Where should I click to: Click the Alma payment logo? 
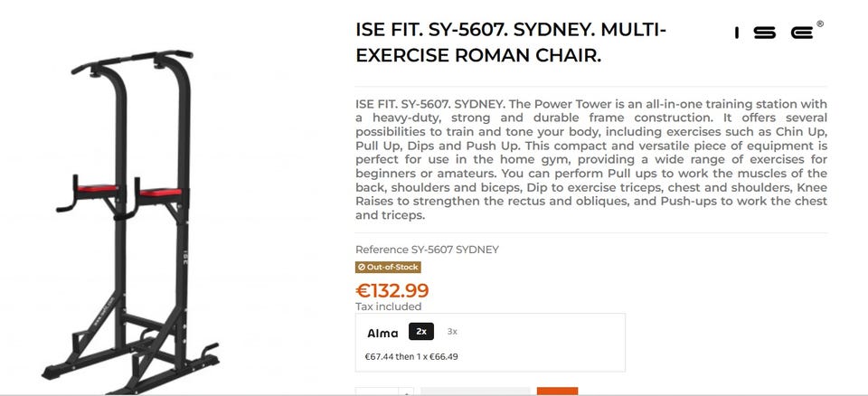pyautogui.click(x=382, y=333)
